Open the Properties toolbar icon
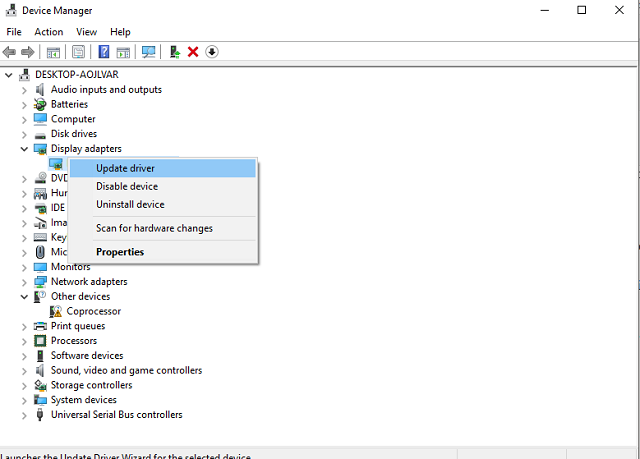This screenshot has width=640, height=459. point(78,52)
